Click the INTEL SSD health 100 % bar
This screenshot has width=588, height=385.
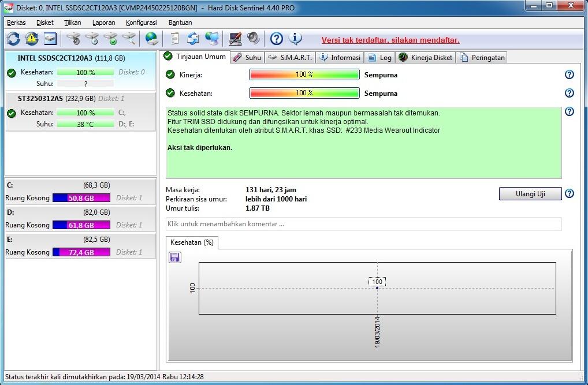point(85,72)
